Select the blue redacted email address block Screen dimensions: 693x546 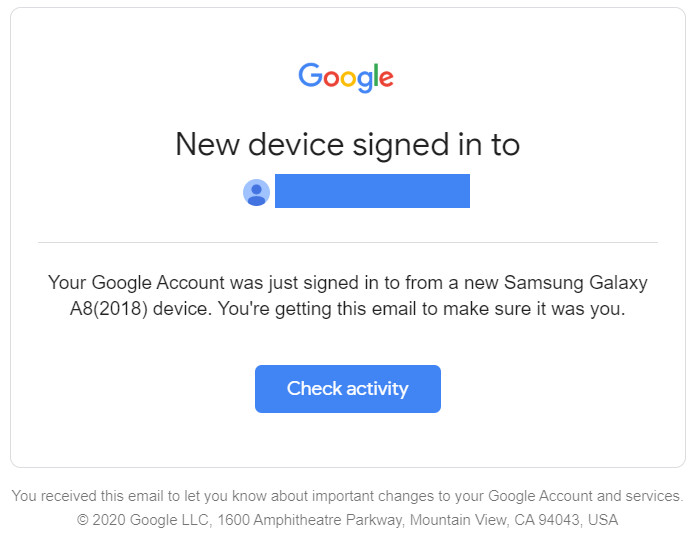pyautogui.click(x=372, y=191)
